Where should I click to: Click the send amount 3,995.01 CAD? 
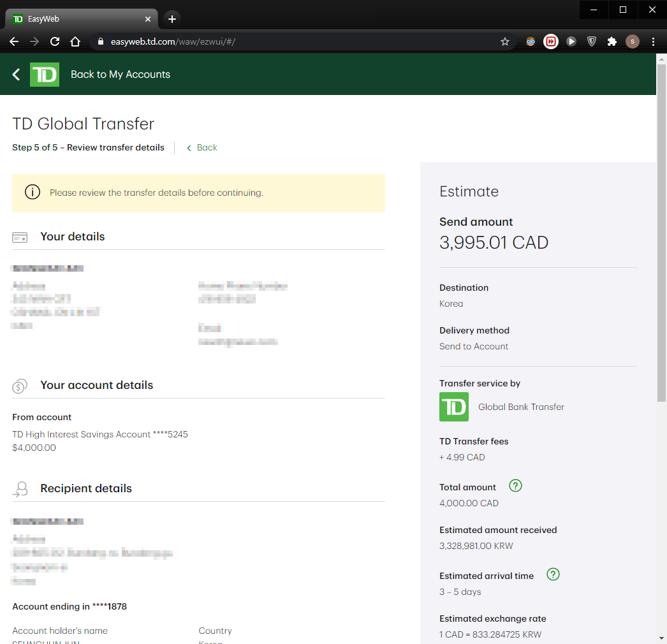tap(494, 242)
